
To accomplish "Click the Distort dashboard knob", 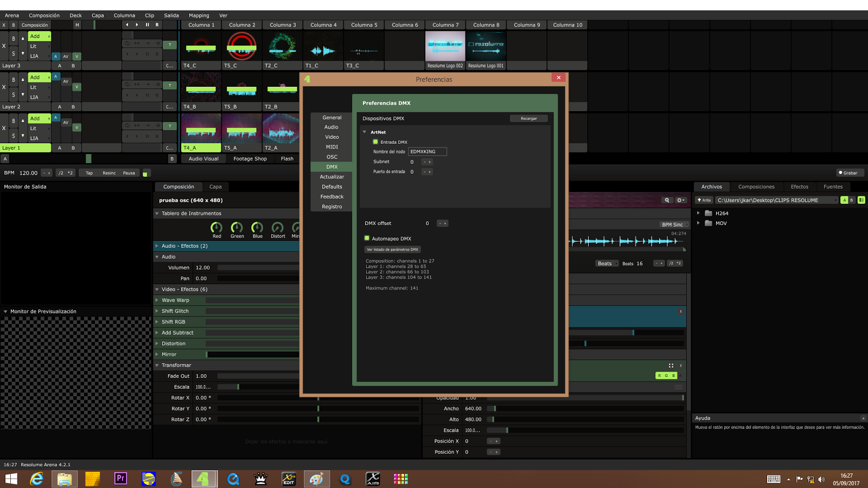I will click(278, 227).
